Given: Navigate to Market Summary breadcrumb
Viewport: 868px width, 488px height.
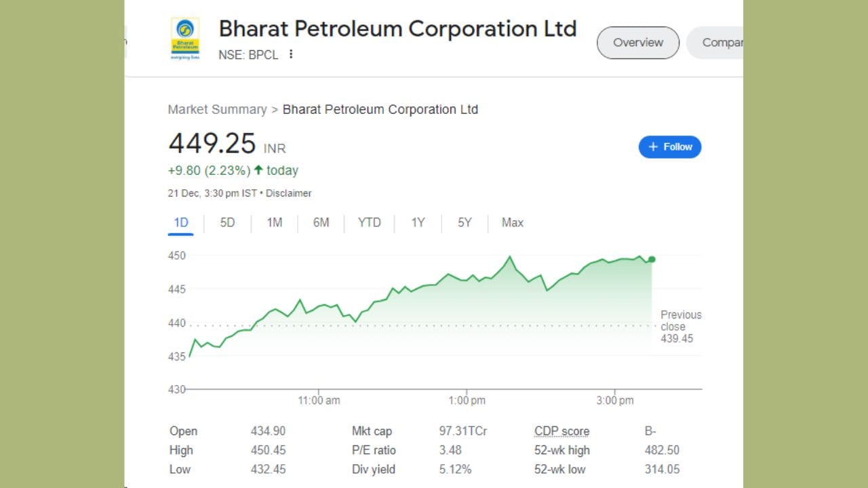Looking at the screenshot, I should (217, 109).
